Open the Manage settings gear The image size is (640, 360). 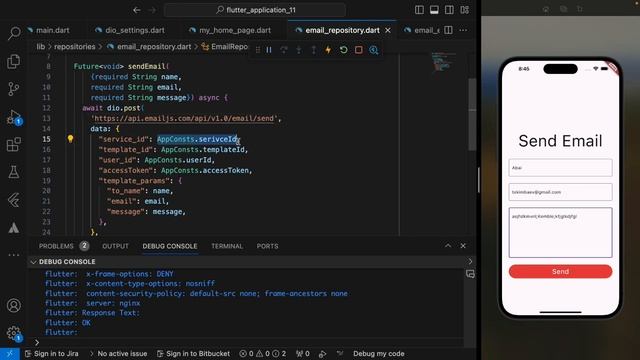pyautogui.click(x=14, y=333)
